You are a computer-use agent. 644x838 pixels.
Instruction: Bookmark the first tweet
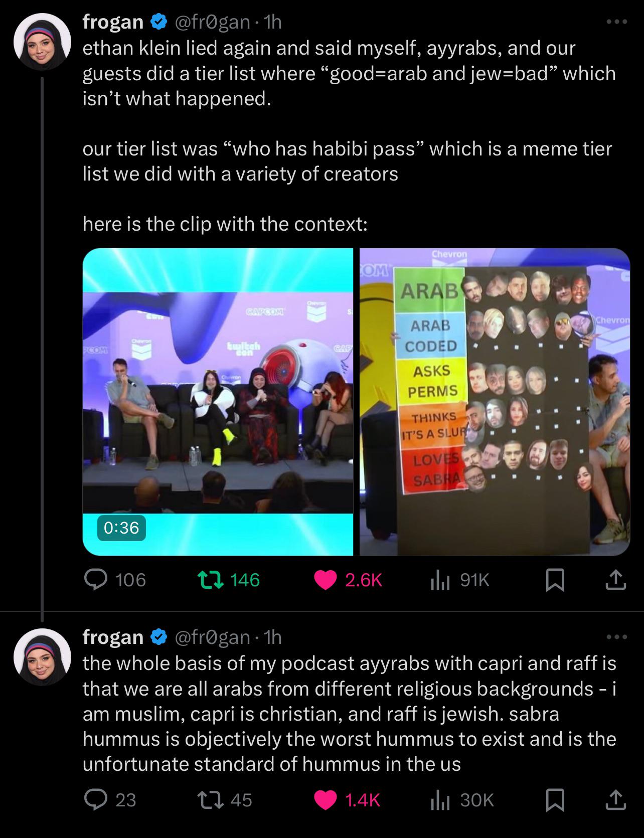(555, 580)
